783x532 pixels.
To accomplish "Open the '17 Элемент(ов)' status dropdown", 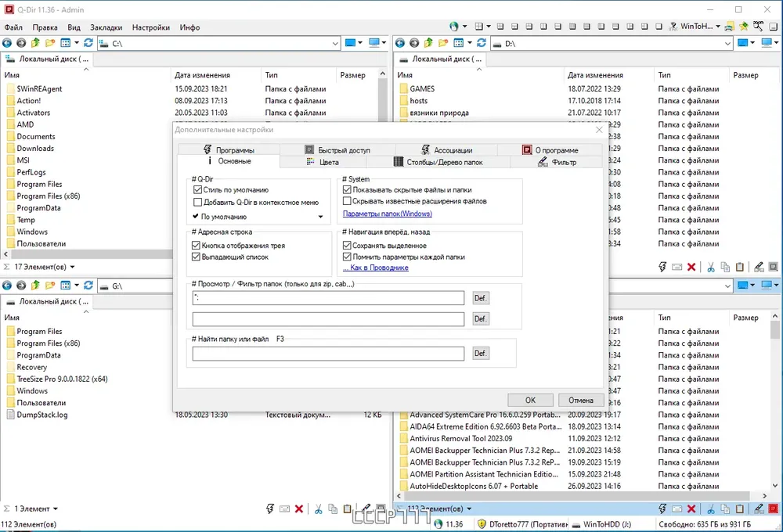I will point(72,267).
